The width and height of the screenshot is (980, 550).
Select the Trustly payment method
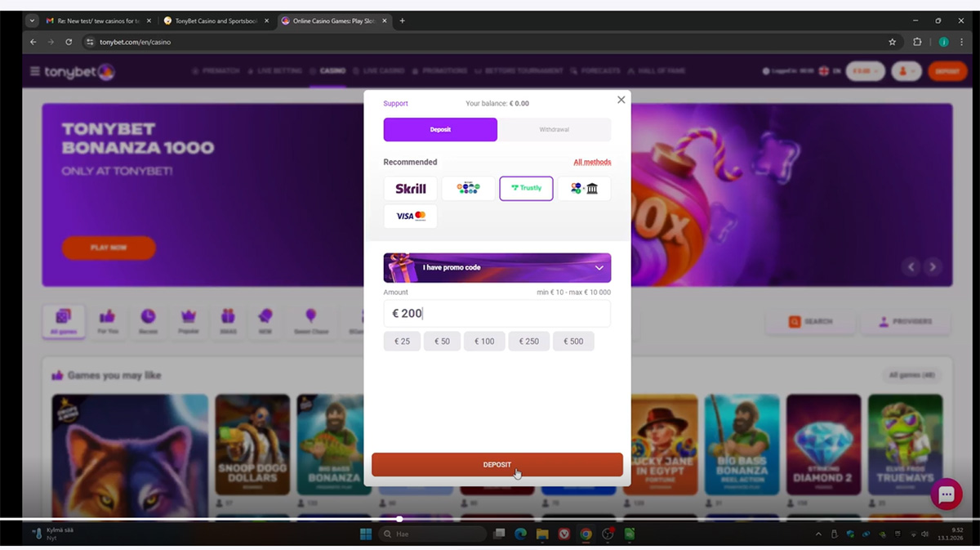point(526,189)
